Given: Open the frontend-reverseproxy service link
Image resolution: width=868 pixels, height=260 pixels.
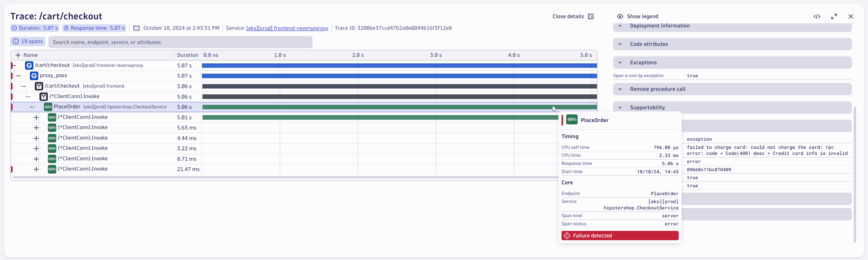Looking at the screenshot, I should (287, 28).
